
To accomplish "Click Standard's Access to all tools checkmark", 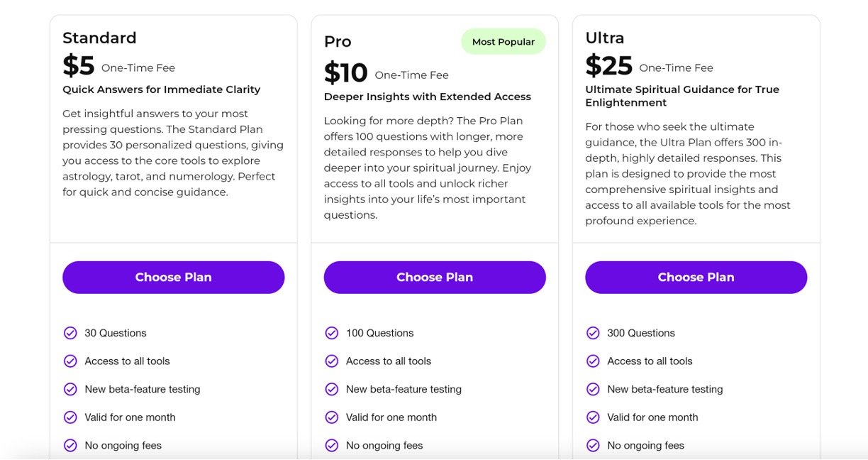I will (70, 361).
